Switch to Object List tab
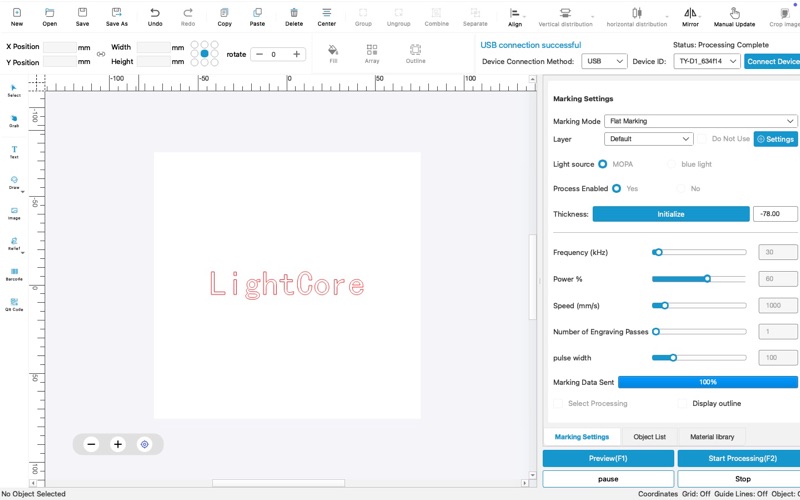The image size is (800, 500). tap(649, 437)
